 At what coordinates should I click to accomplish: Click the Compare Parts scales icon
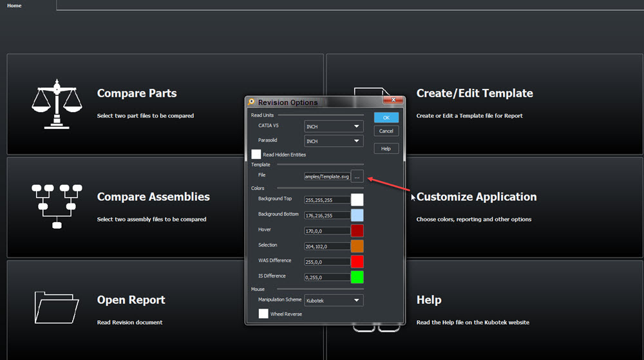tap(57, 104)
